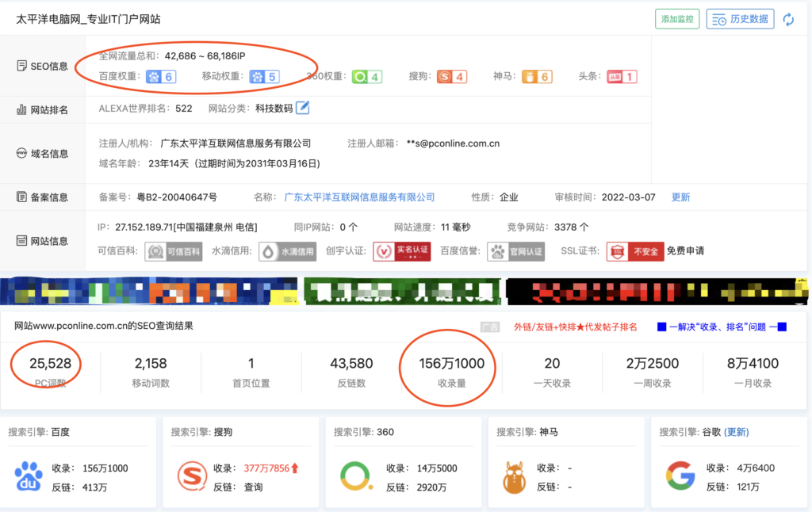Click the 360 circle logo
The height and width of the screenshot is (512, 812).
[x=356, y=476]
